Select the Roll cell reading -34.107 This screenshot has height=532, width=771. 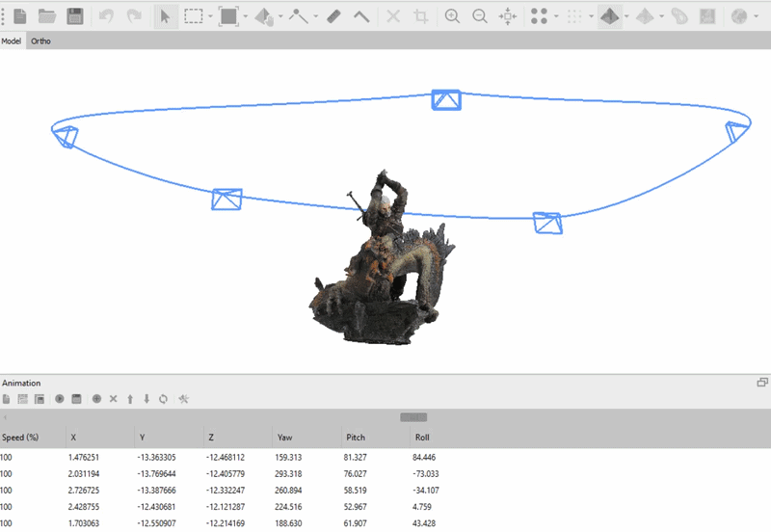click(x=426, y=491)
